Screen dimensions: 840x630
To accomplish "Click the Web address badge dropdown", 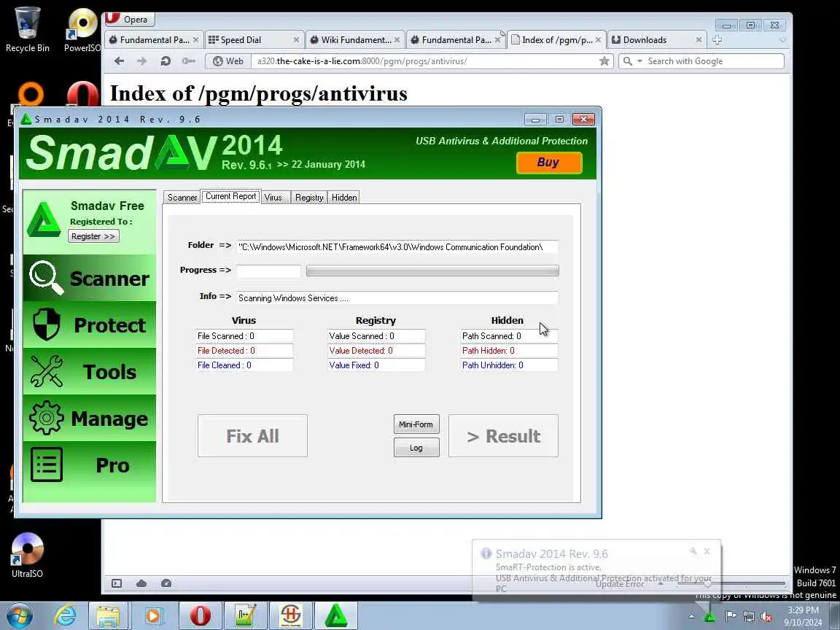I will click(x=228, y=61).
